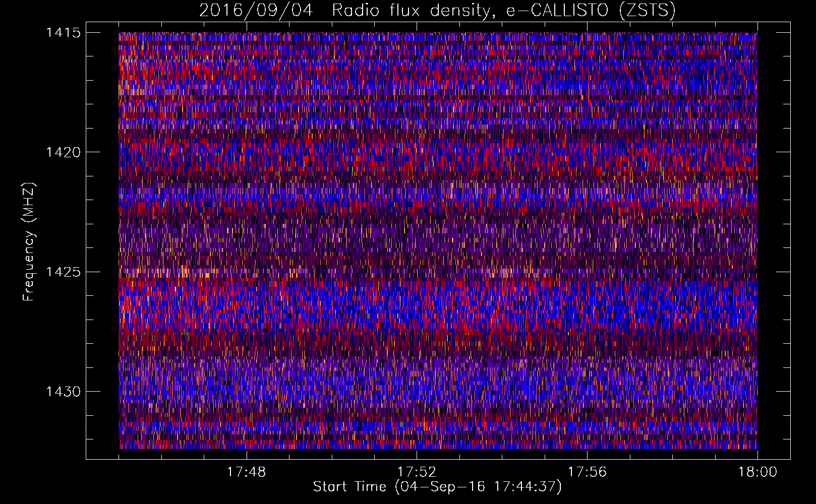Image resolution: width=816 pixels, height=504 pixels.
Task: Select the 'Start Time (04-Sep-16 17:44:37)' label
Action: pos(437,487)
